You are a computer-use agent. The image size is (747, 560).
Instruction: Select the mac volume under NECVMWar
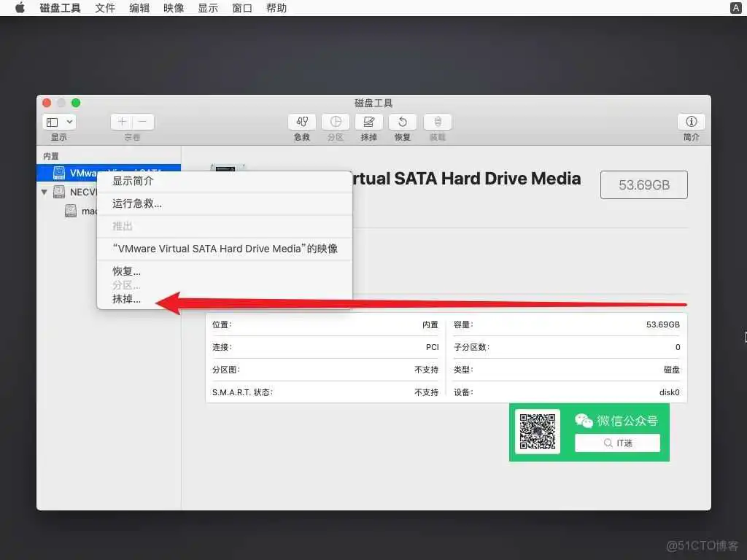[82, 211]
